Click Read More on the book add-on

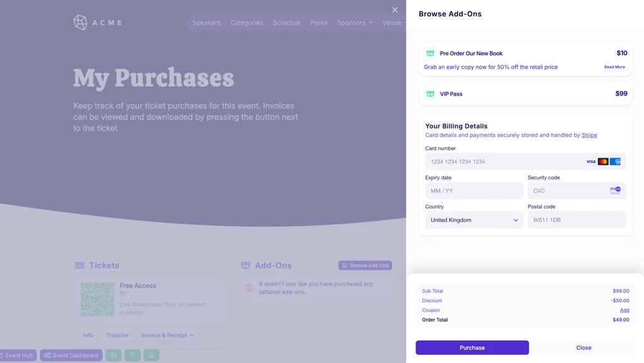(x=614, y=67)
